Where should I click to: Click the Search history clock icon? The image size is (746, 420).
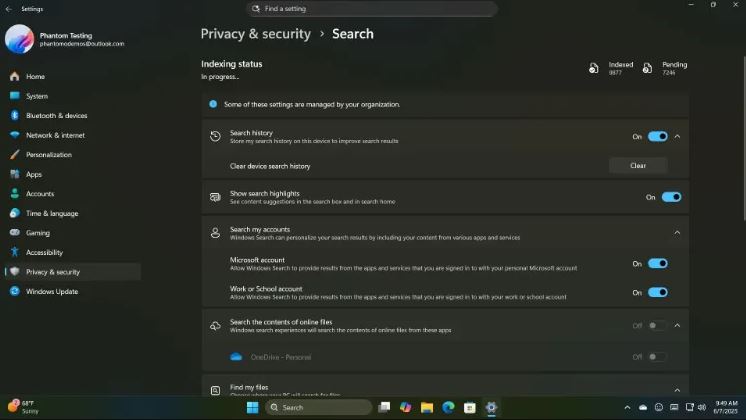coord(215,137)
